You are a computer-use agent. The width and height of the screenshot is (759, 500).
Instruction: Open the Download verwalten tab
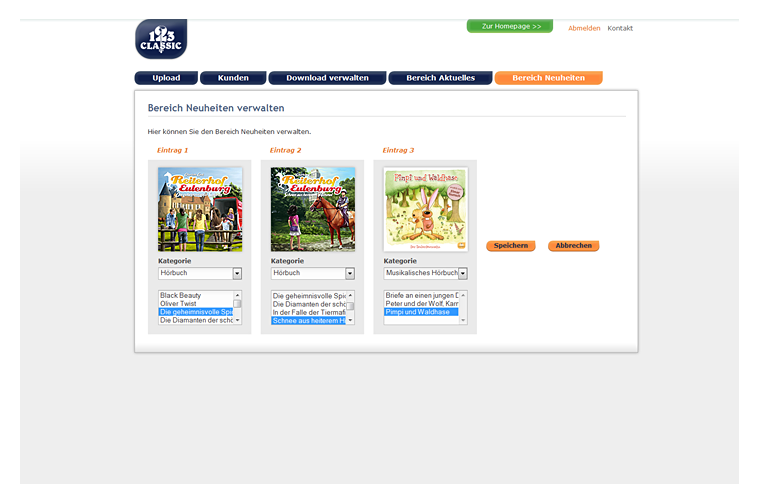point(327,78)
